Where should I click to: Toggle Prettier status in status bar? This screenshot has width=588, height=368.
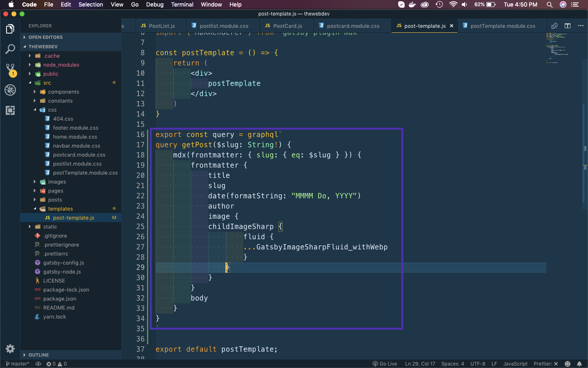[x=546, y=364]
